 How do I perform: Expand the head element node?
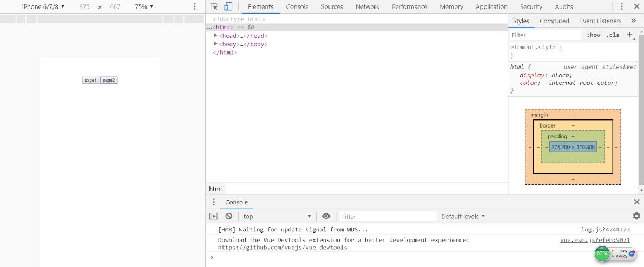(x=216, y=36)
